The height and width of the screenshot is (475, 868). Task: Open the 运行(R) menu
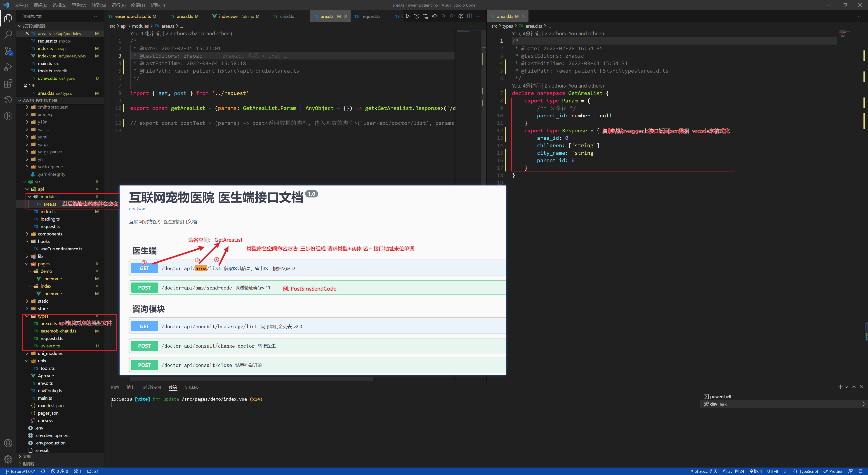118,5
